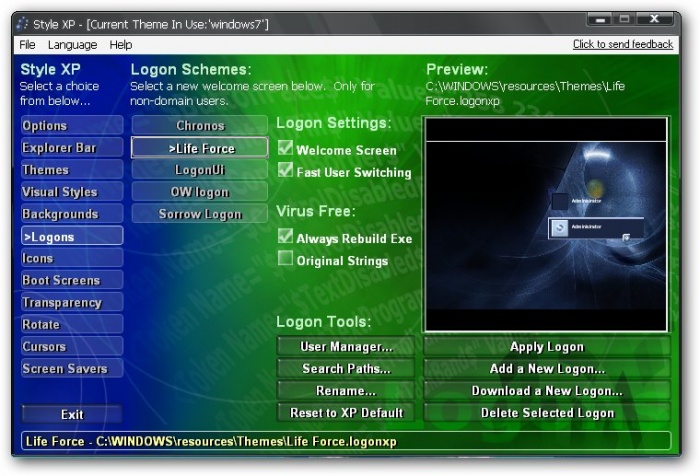Image resolution: width=700 pixels, height=476 pixels.
Task: Click Reset to XP Default
Action: coord(346,413)
